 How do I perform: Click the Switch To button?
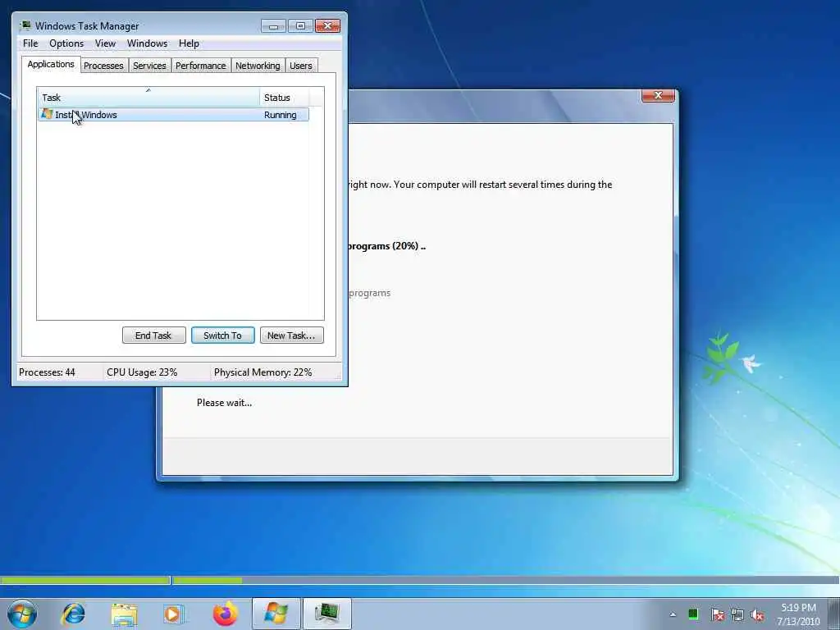(x=223, y=336)
